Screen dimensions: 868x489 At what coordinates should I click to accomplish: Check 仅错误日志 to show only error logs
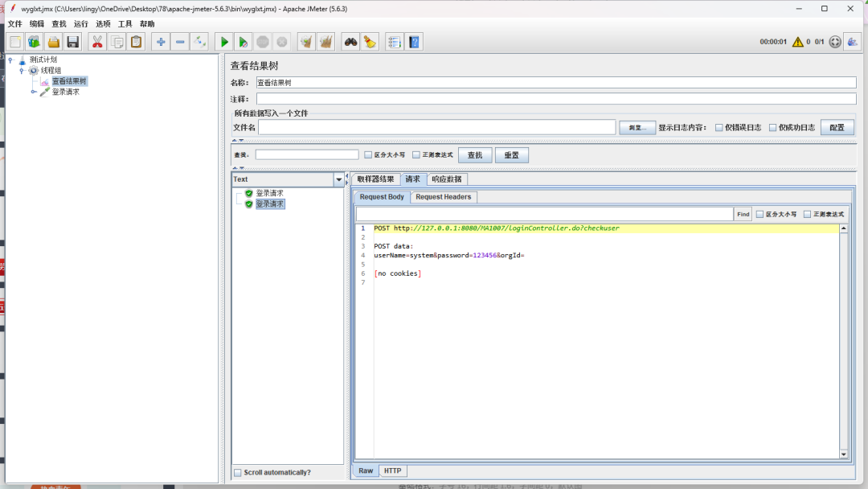click(719, 126)
